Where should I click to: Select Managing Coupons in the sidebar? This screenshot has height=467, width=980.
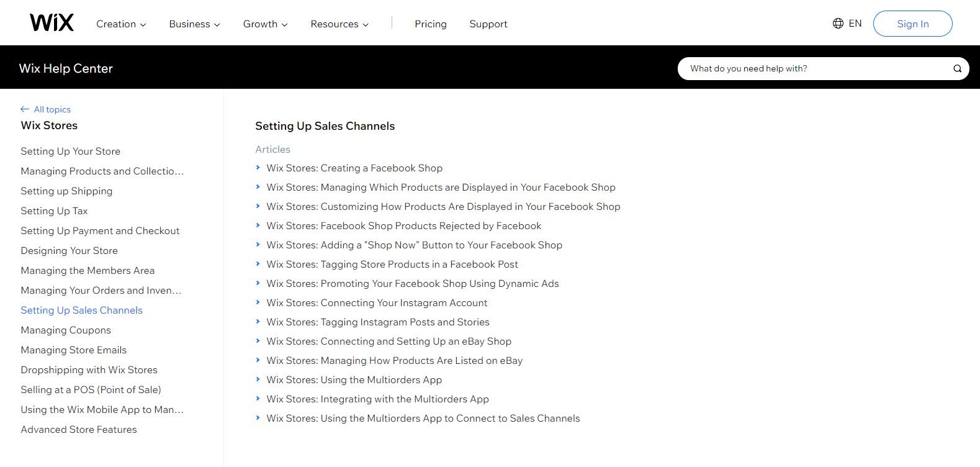(x=66, y=330)
